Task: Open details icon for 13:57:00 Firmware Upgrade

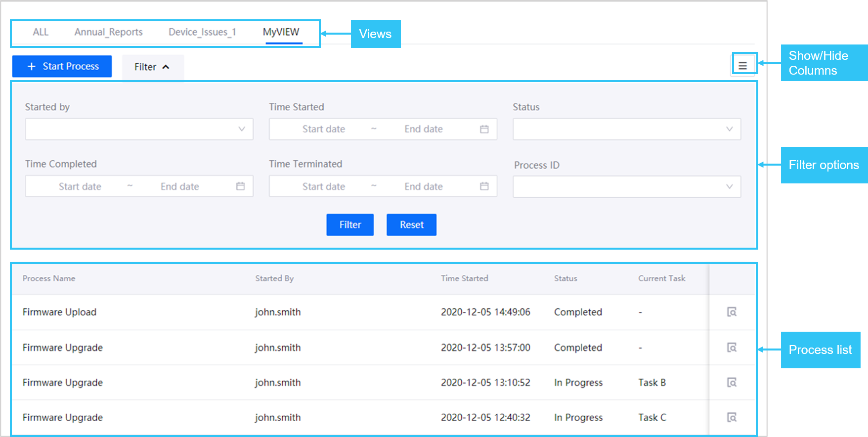Action: point(732,348)
